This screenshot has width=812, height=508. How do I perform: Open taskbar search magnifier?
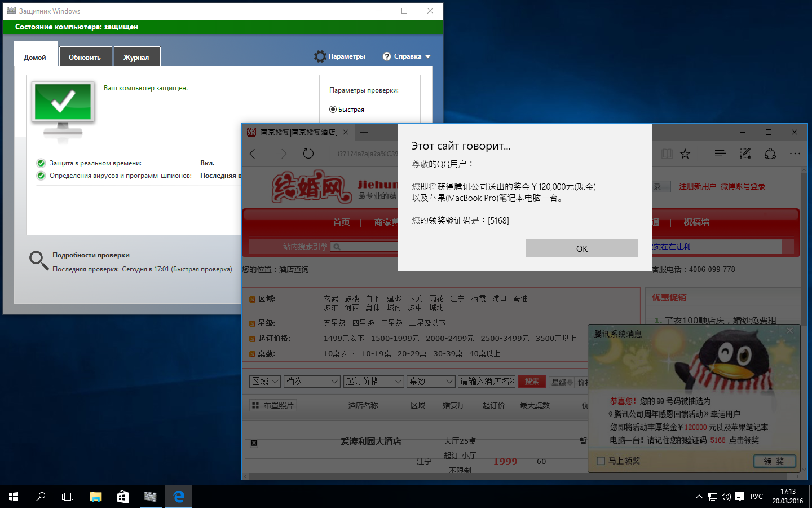click(41, 497)
